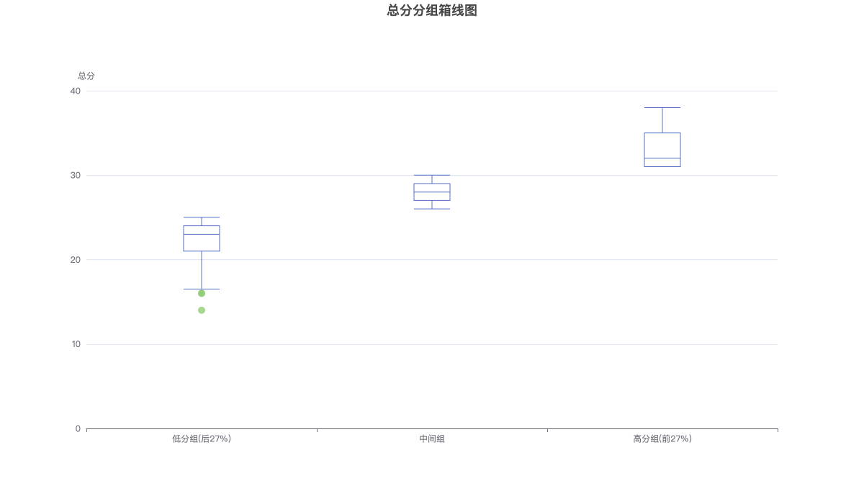Screen dimensions: 864x504
Task: Click the y-axis label 20
Action: tap(76, 259)
